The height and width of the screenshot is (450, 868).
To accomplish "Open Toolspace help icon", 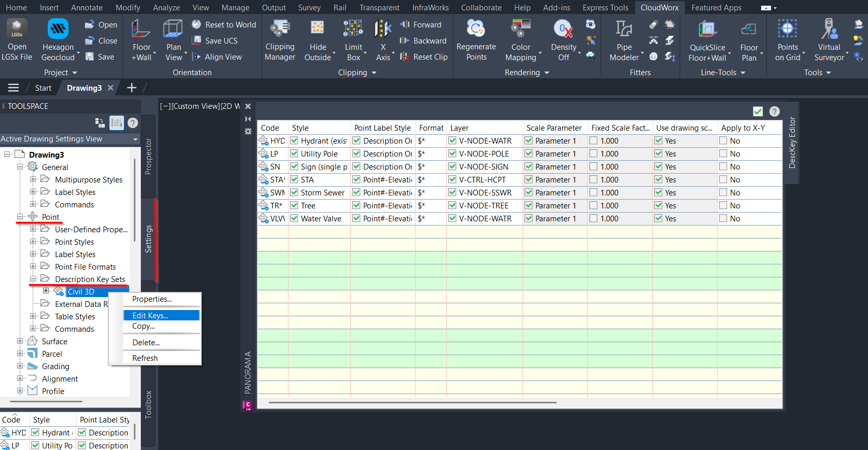I will click(x=133, y=123).
